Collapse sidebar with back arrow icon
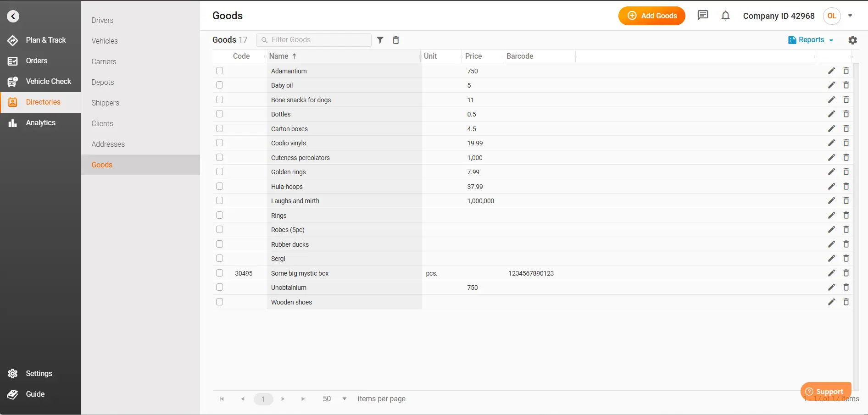The image size is (868, 415). point(13,17)
